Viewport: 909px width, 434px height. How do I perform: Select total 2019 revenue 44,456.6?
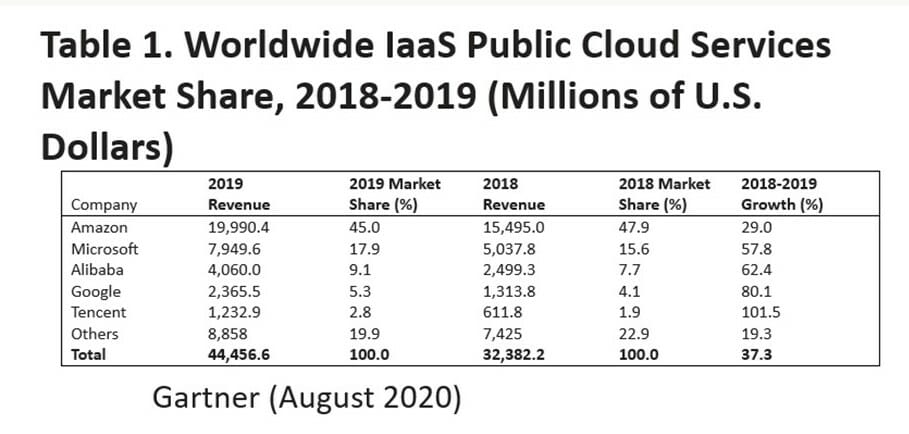pos(239,355)
